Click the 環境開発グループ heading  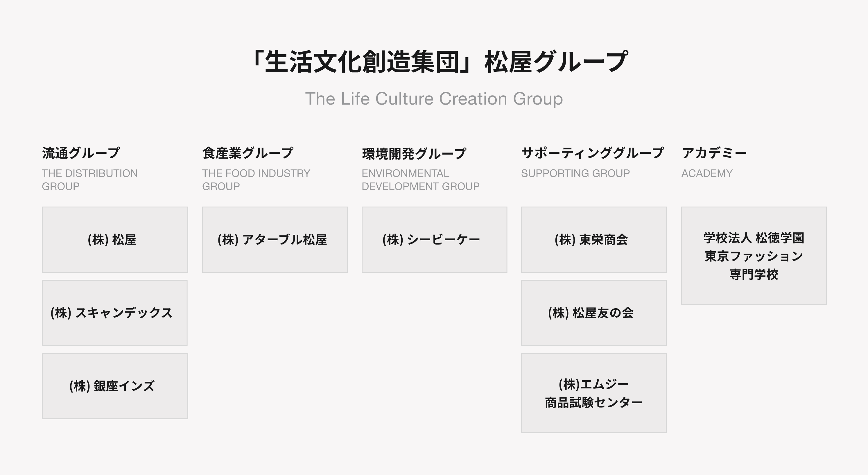tap(414, 154)
